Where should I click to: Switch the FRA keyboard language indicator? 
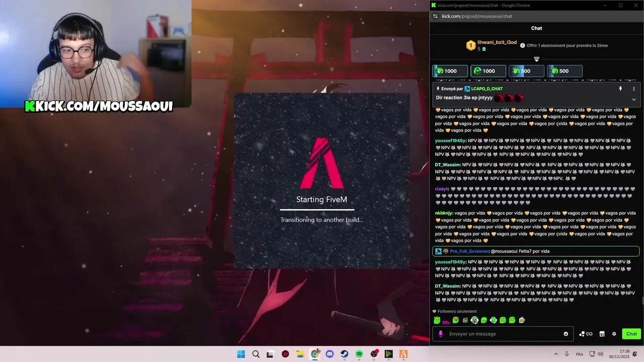click(580, 354)
